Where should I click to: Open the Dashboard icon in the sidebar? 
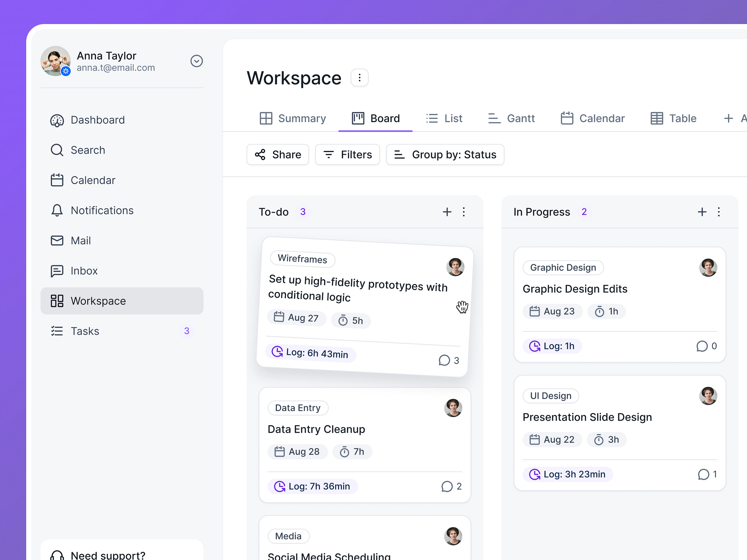pos(57,120)
